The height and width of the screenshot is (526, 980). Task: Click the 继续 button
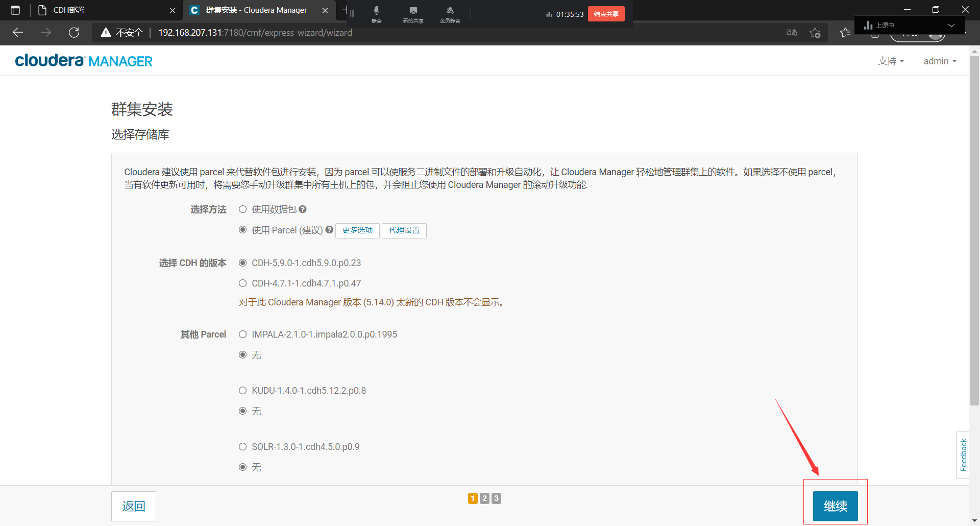pos(836,506)
